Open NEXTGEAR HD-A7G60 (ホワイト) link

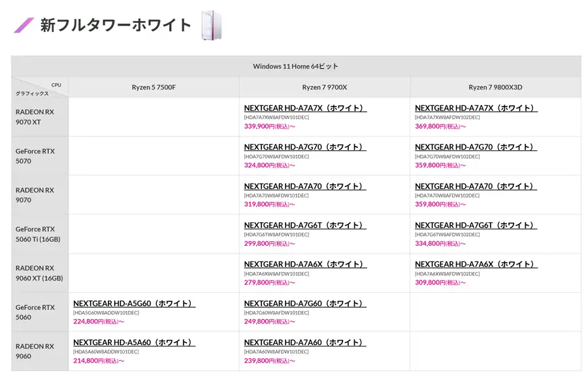tap(305, 303)
